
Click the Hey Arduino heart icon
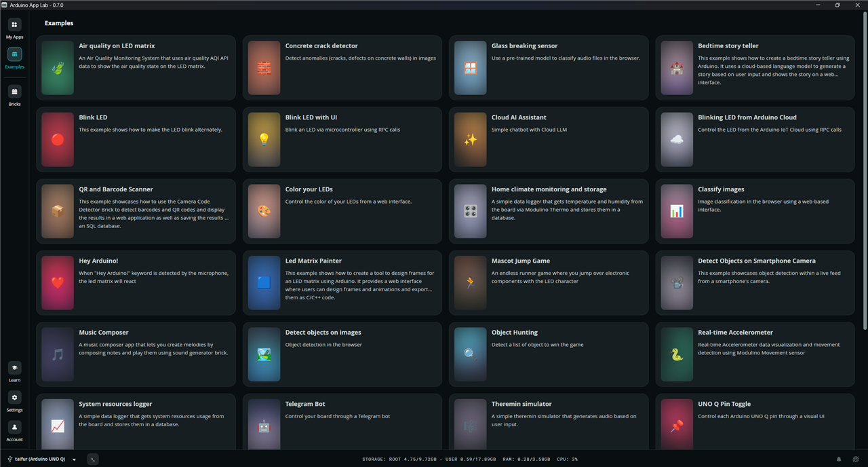click(58, 282)
